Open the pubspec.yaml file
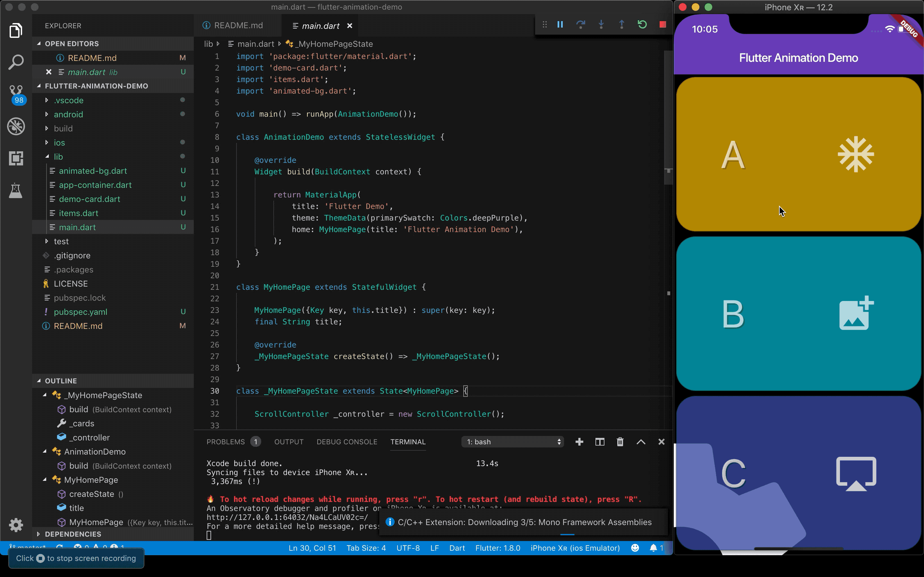 tap(80, 312)
